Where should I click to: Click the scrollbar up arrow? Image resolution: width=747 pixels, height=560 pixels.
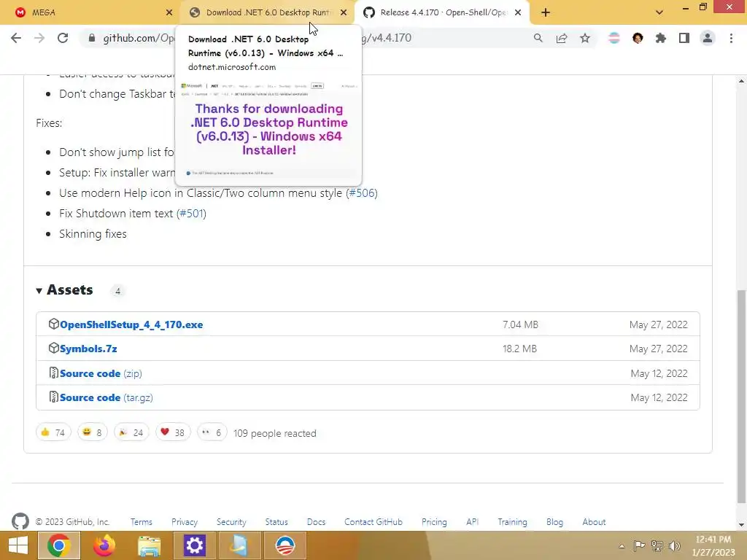[x=742, y=81]
